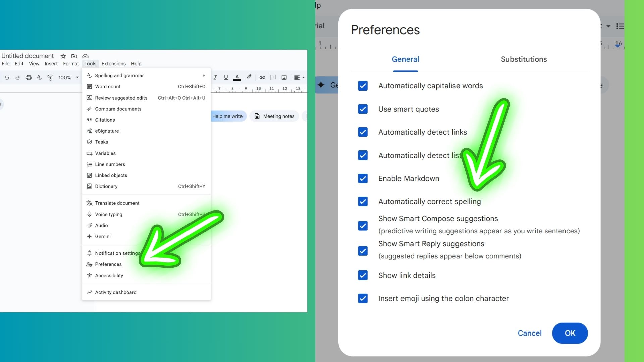The width and height of the screenshot is (644, 362).
Task: Disable Enable Markdown option
Action: click(x=363, y=178)
